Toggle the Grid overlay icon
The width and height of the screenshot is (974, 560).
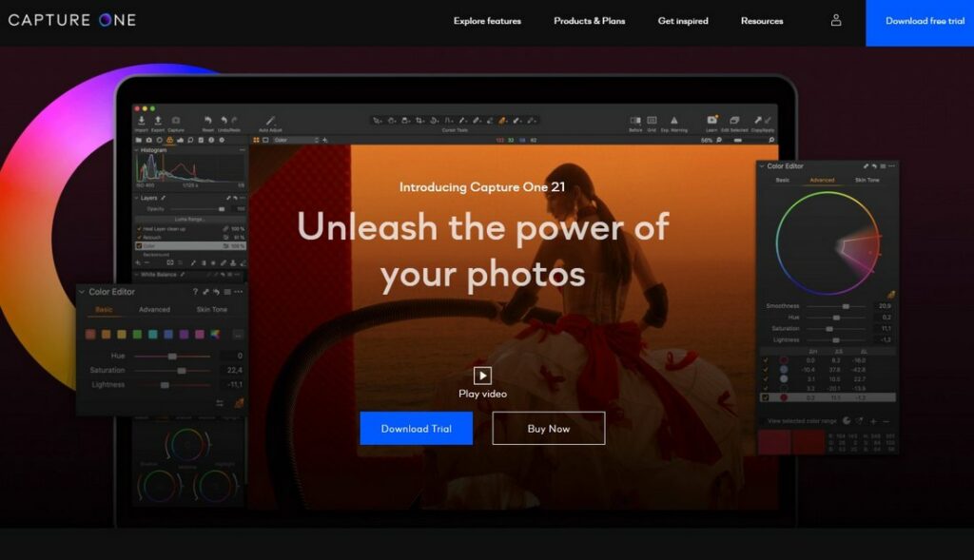pos(652,121)
